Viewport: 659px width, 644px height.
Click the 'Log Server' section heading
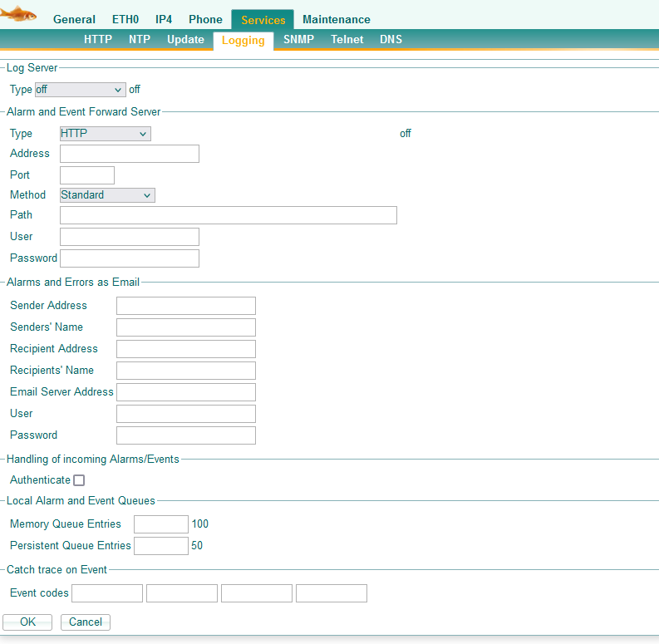tap(32, 67)
